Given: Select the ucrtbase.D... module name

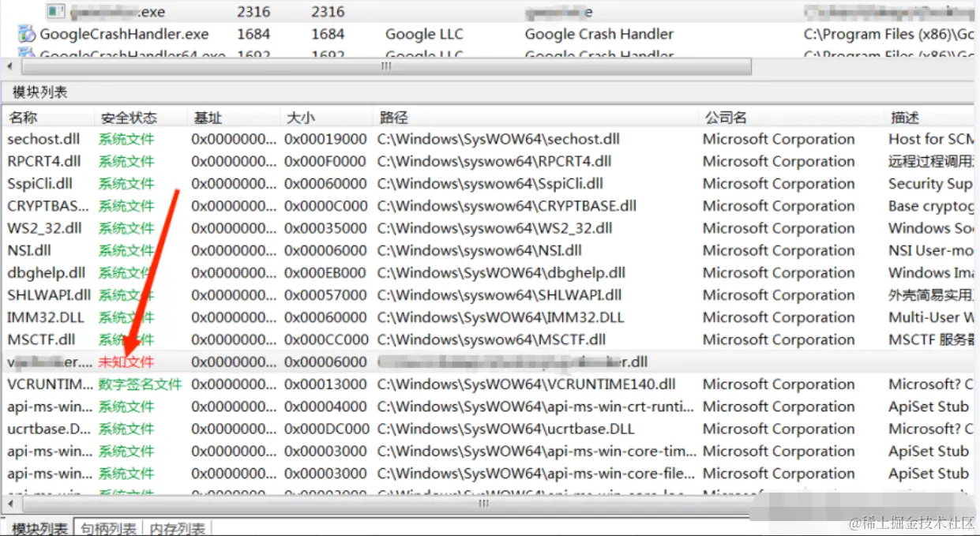Looking at the screenshot, I should (50, 429).
